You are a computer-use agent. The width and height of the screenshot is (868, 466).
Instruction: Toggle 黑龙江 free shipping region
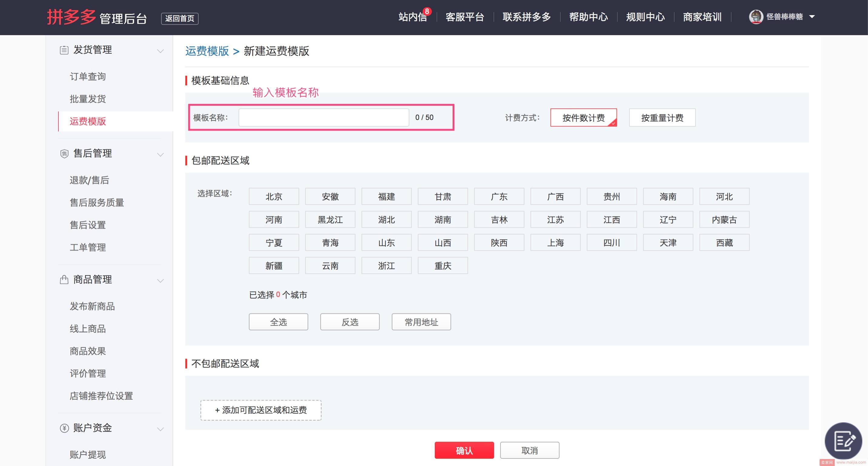(330, 220)
